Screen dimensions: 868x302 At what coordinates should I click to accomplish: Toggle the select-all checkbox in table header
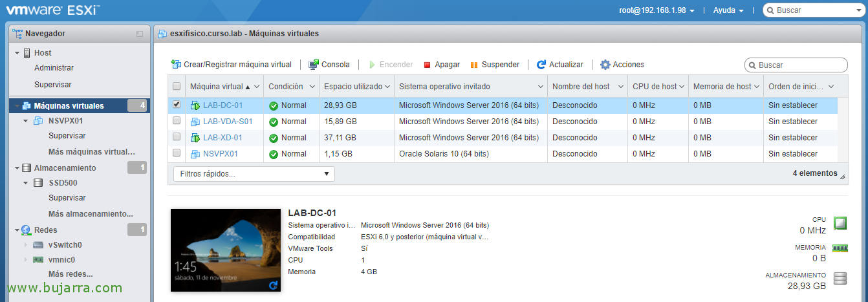pos(177,86)
